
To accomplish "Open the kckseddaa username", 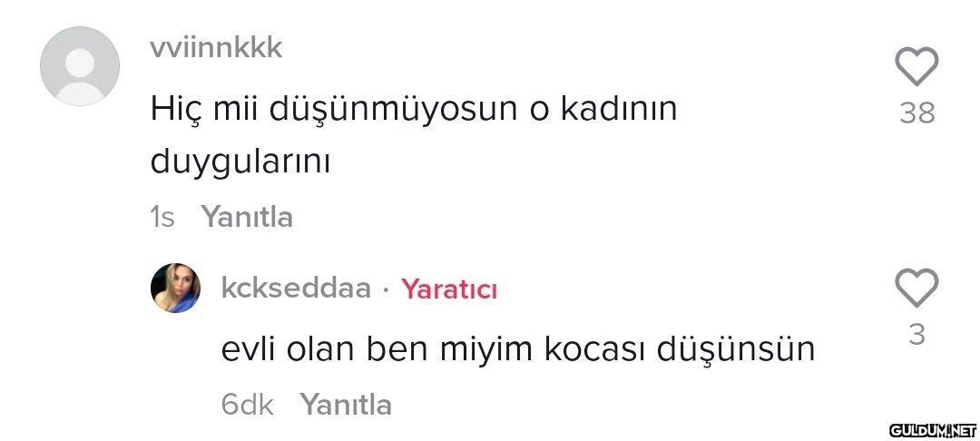I will pos(296,289).
